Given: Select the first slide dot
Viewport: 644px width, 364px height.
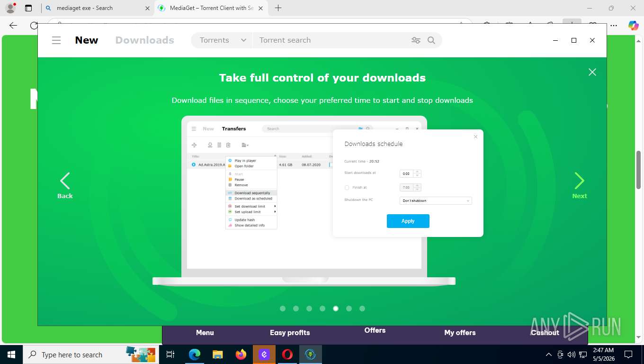Looking at the screenshot, I should pyautogui.click(x=283, y=309).
